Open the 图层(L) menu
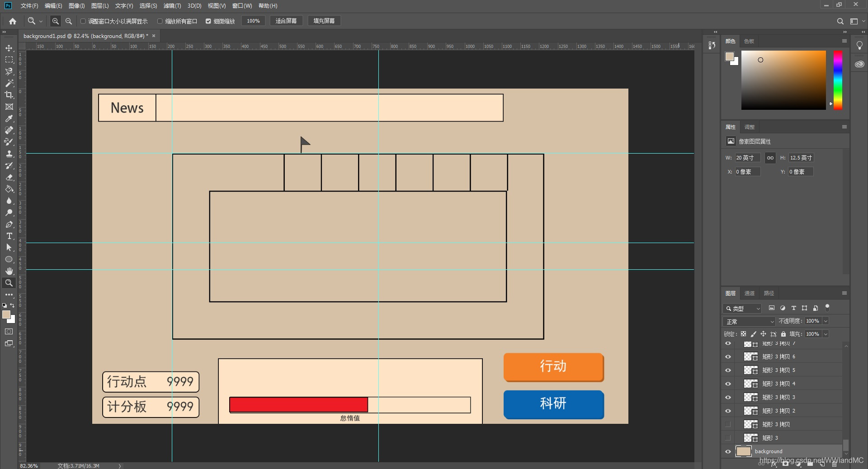The height and width of the screenshot is (469, 868). tap(100, 6)
